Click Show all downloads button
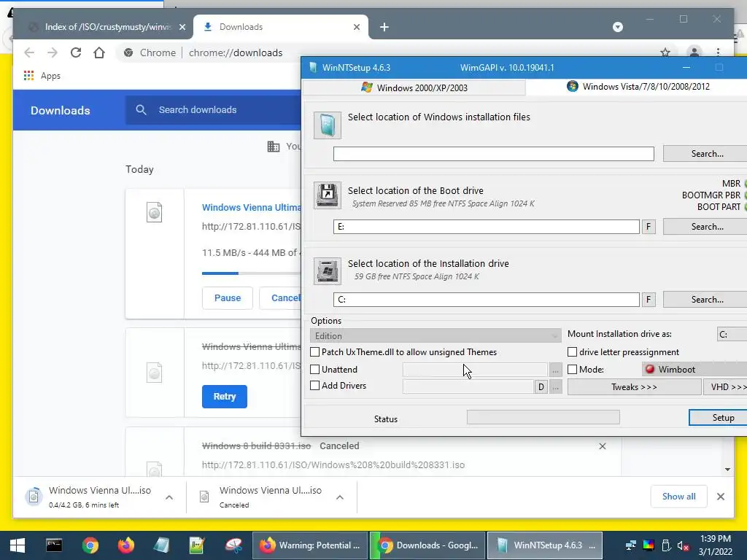The height and width of the screenshot is (560, 747). (x=678, y=497)
